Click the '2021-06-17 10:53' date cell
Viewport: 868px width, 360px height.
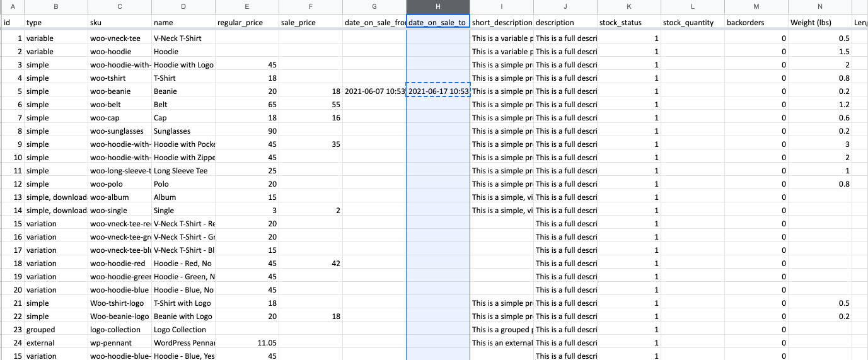(438, 91)
